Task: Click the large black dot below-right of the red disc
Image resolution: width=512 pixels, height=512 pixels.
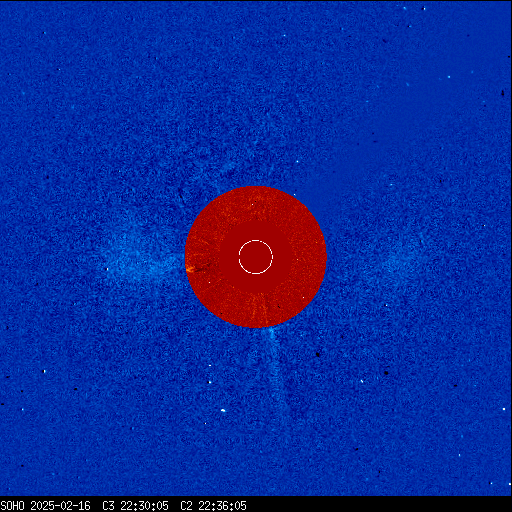Action: coord(386,373)
